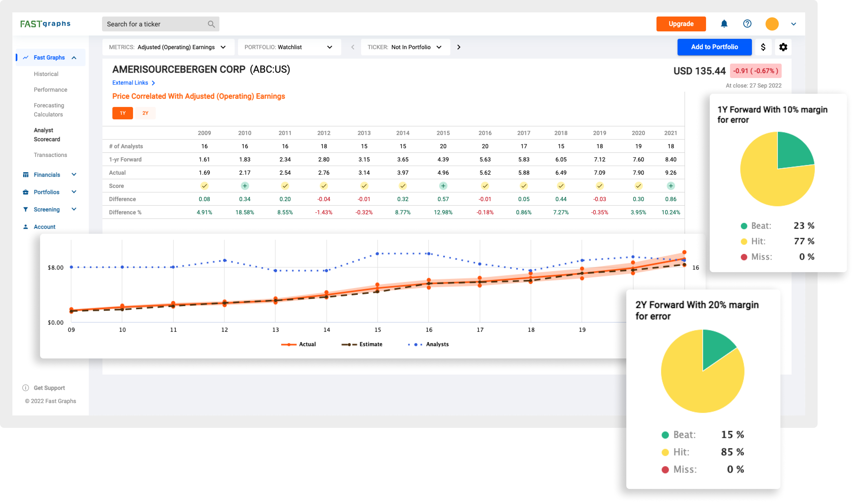Click the Fast Graphs chart line icon
The width and height of the screenshot is (868, 503).
tap(25, 57)
